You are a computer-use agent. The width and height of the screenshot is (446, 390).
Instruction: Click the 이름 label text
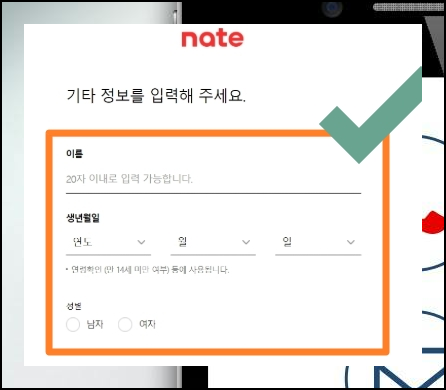click(74, 153)
